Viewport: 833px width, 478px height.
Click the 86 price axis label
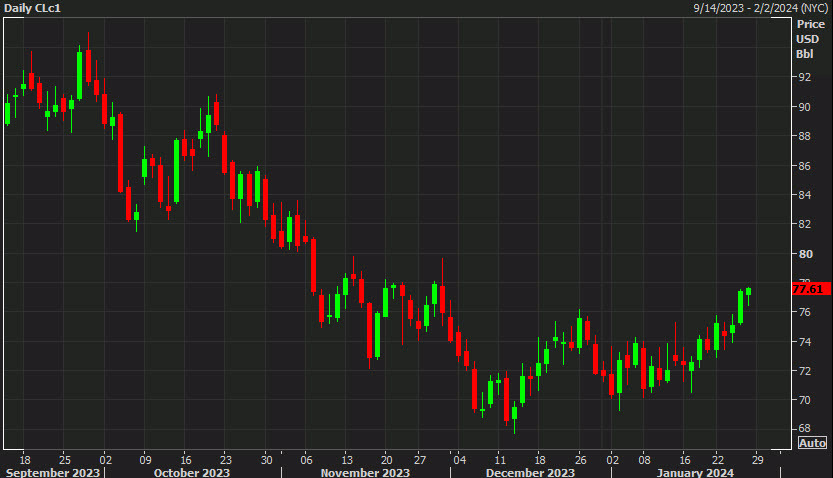804,166
